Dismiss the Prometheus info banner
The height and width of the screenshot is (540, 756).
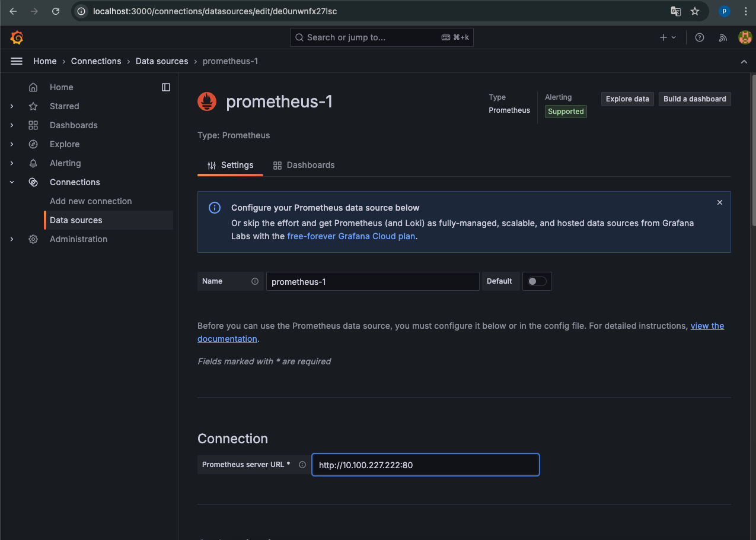coord(720,202)
